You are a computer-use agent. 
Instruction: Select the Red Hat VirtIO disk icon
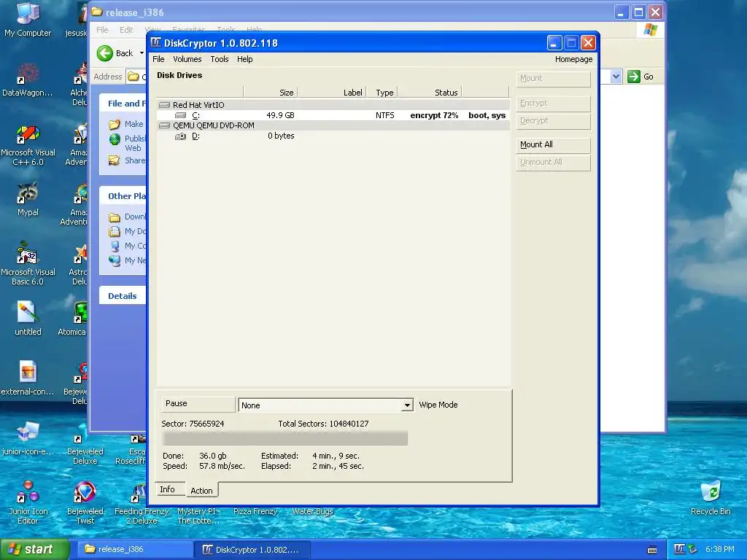point(164,105)
